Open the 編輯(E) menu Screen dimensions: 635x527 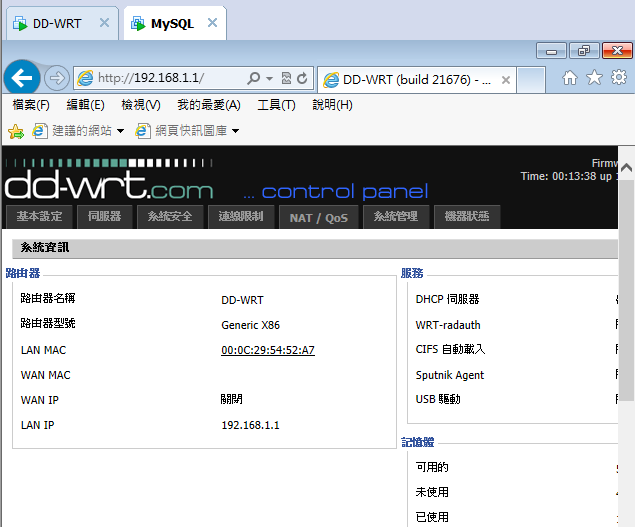point(85,105)
